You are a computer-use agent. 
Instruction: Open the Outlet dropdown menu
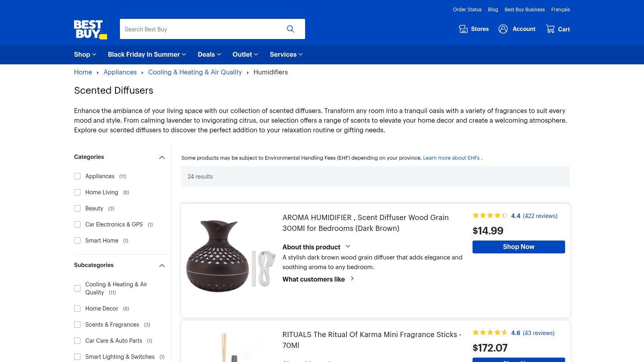click(245, 54)
